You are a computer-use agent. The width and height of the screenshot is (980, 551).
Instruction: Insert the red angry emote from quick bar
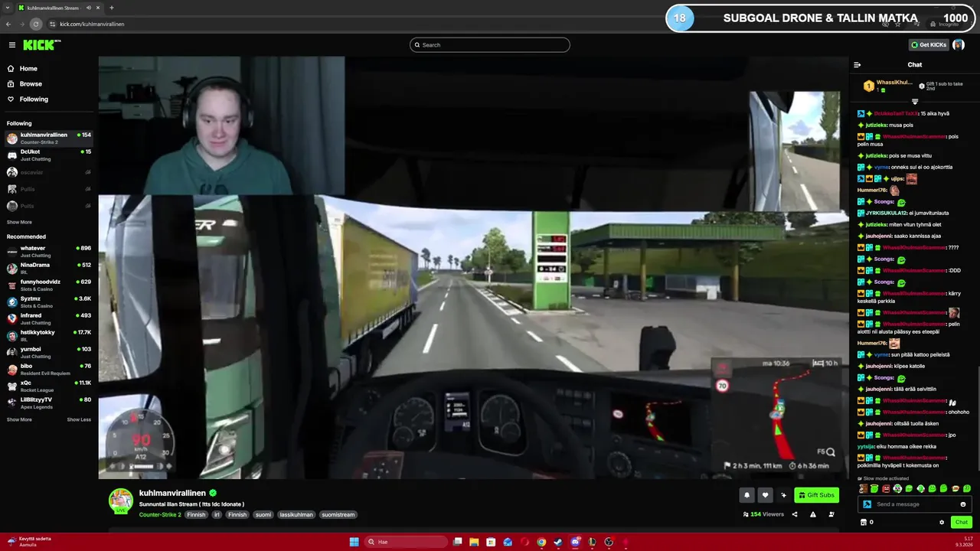(886, 488)
